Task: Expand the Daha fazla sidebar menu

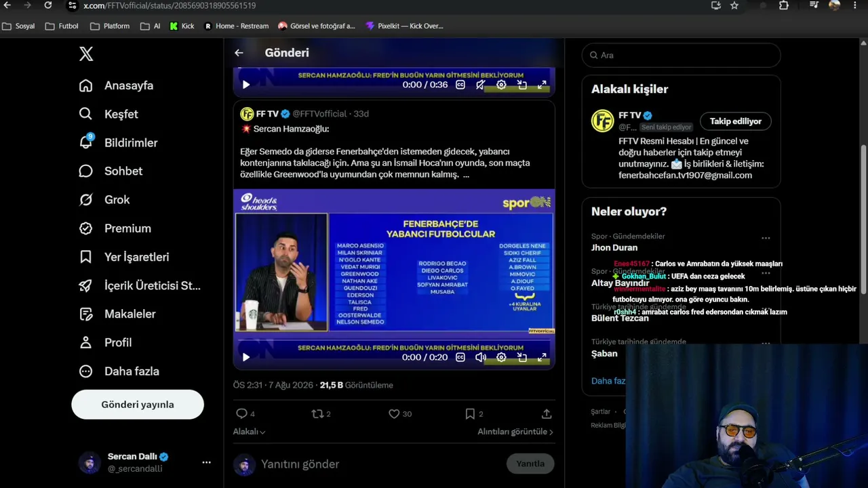Action: [119, 371]
